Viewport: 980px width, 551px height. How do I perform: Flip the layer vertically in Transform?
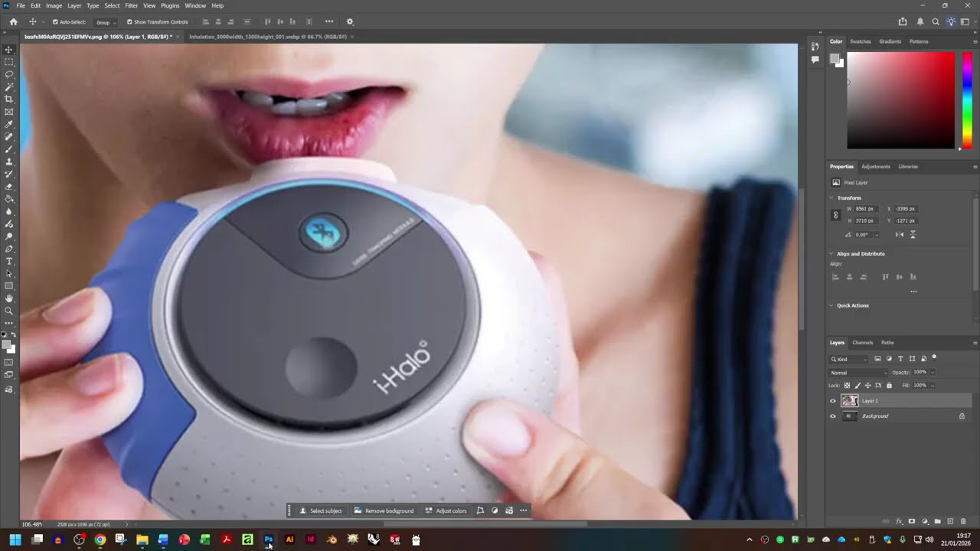coord(913,234)
